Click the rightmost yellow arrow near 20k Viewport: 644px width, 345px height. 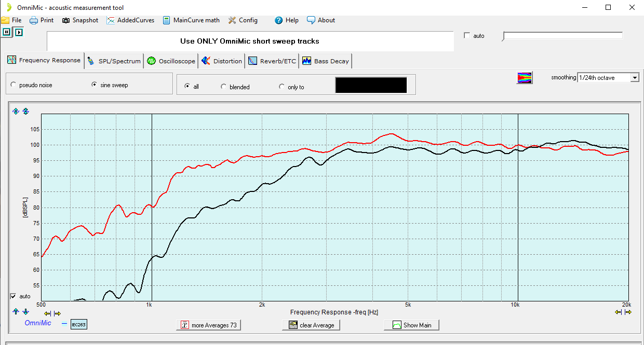coord(628,312)
